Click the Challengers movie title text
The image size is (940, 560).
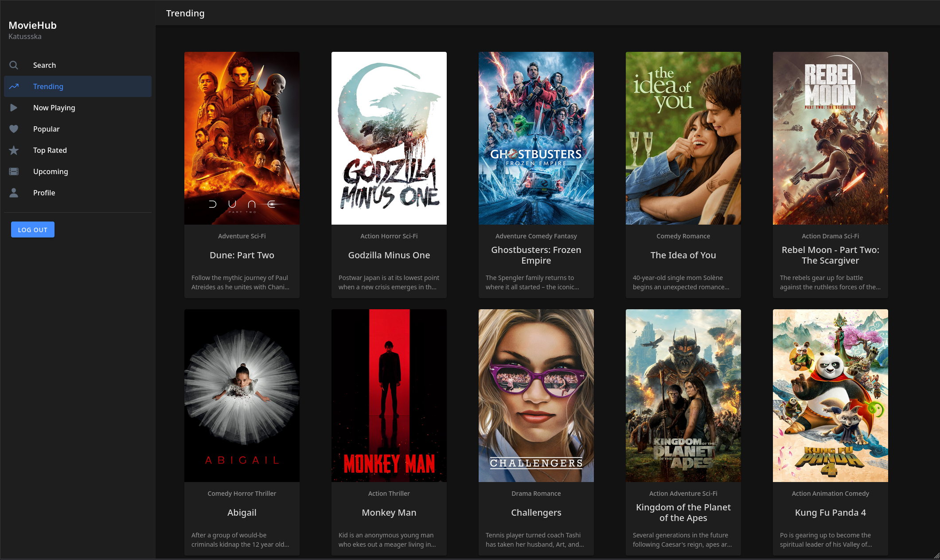tap(536, 513)
